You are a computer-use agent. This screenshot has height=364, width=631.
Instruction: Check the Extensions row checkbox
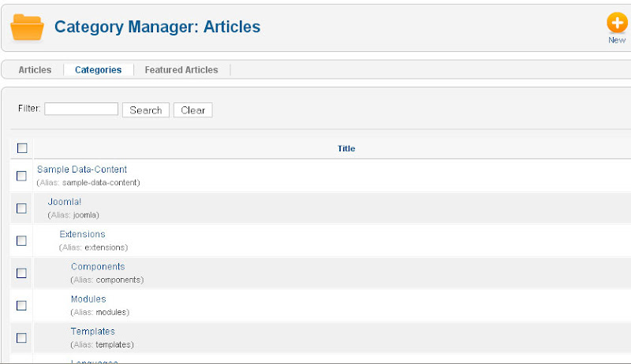point(21,240)
